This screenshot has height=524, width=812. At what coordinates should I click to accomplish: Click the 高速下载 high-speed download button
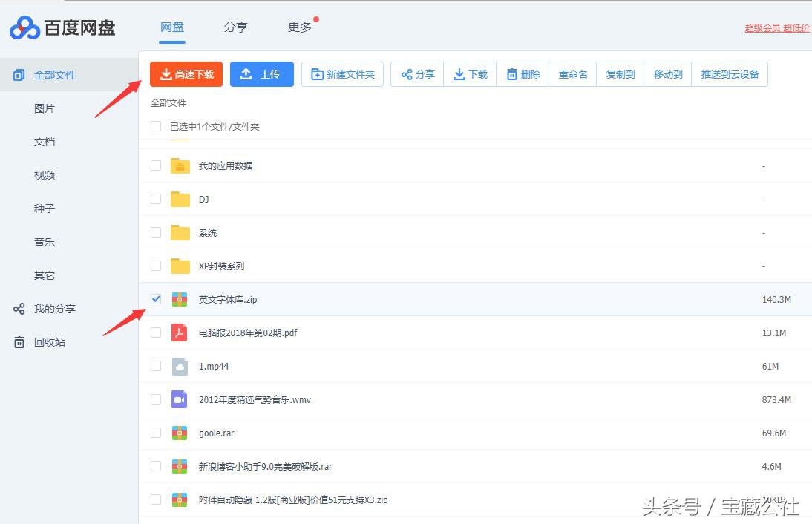click(x=186, y=74)
